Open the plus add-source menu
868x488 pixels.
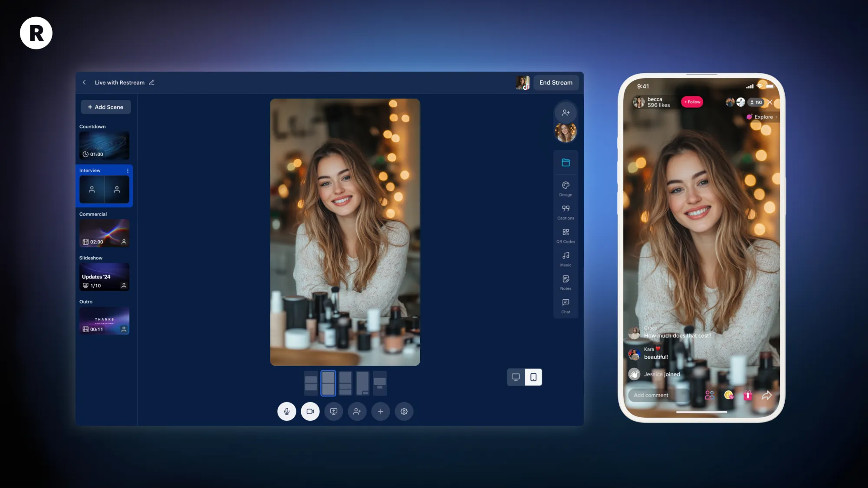click(381, 411)
